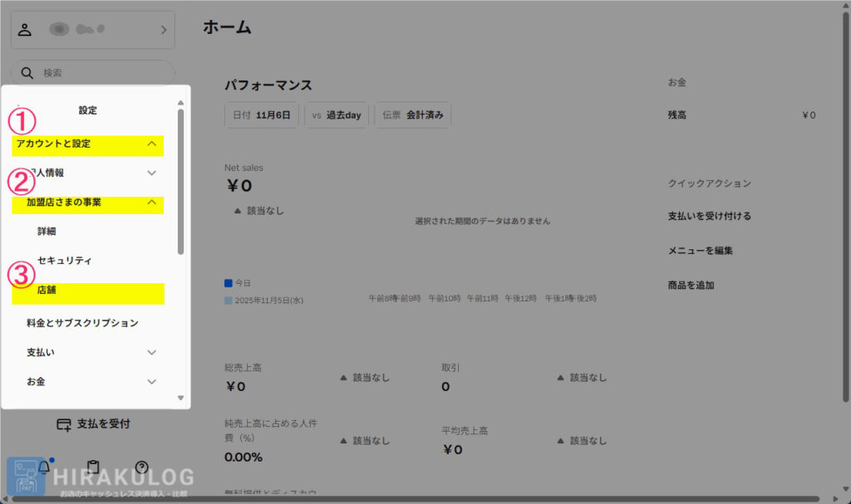Click the blue 今日 legend swatch
The width and height of the screenshot is (851, 504).
click(x=229, y=283)
